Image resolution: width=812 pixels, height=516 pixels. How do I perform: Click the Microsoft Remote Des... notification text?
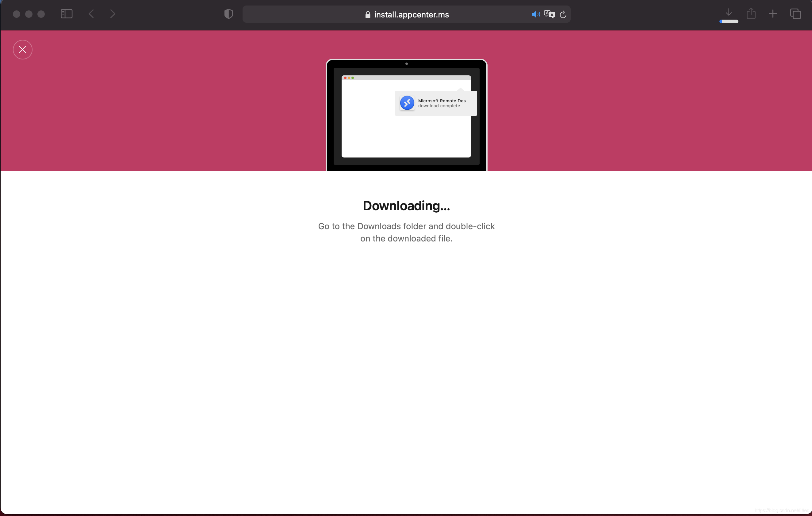point(443,101)
